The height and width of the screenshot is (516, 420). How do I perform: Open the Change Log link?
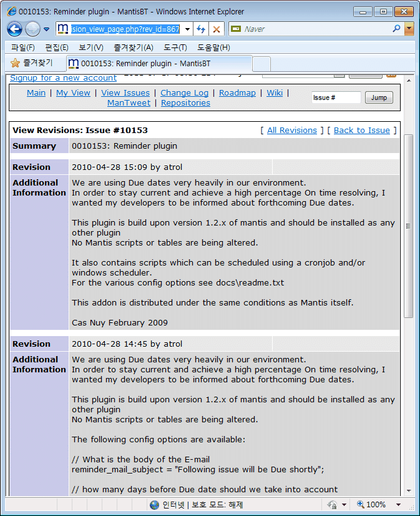184,93
